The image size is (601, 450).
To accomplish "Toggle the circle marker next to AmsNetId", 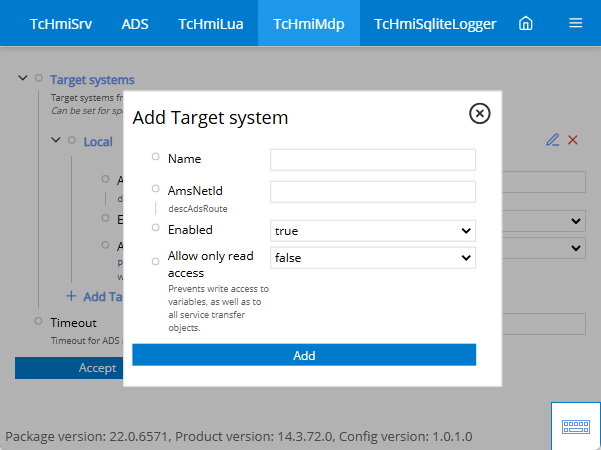I will coord(155,188).
